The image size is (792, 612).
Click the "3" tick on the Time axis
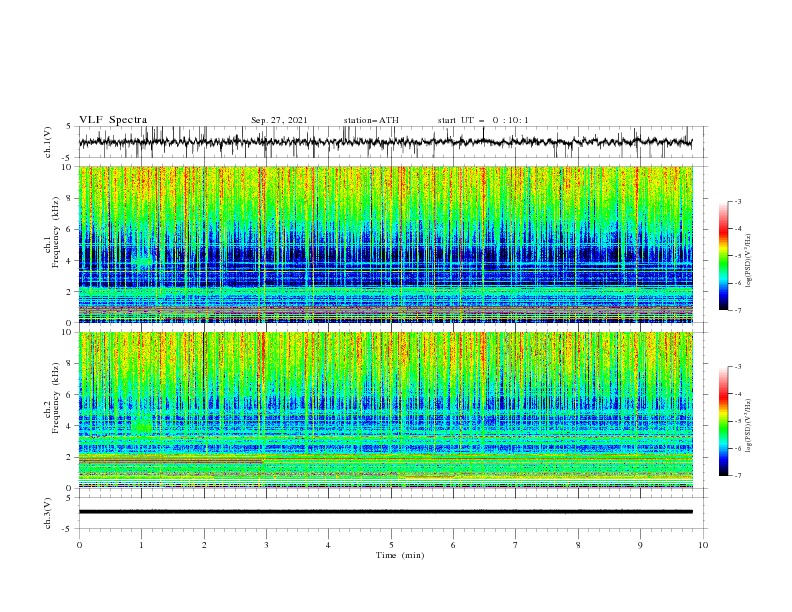click(x=266, y=545)
